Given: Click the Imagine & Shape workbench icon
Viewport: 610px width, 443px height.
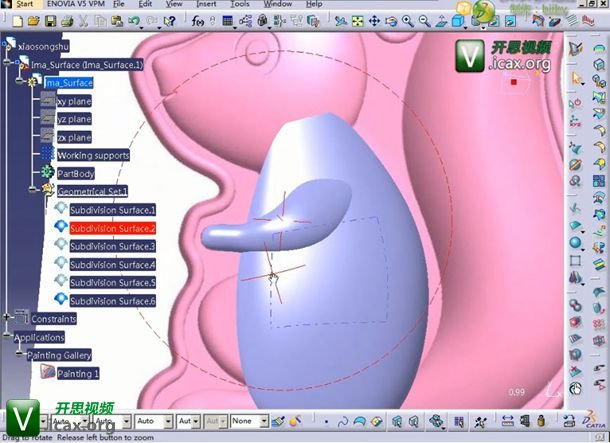Looking at the screenshot, I should pos(576,48).
